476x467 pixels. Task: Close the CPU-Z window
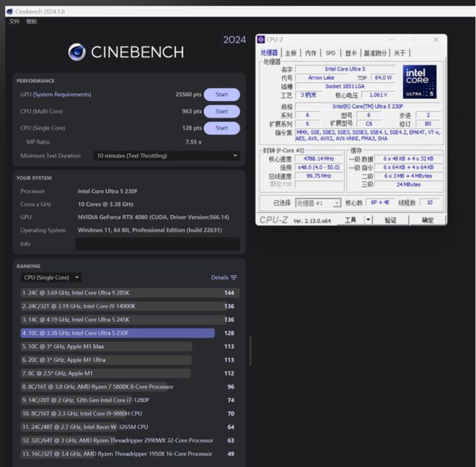(436, 40)
